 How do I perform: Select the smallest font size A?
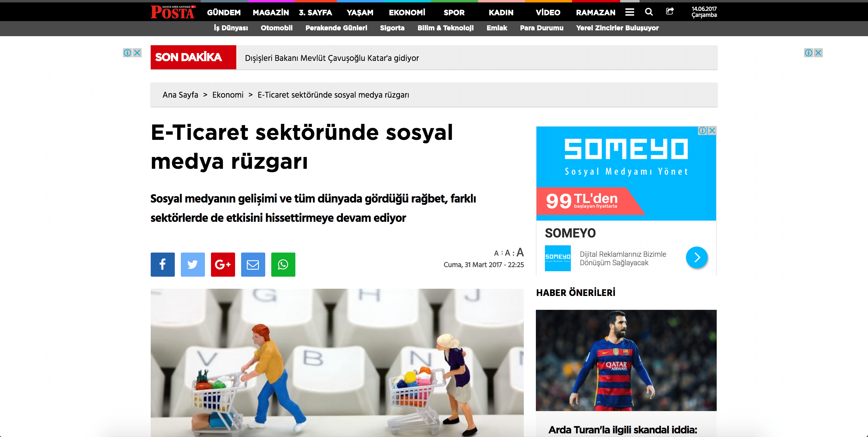click(496, 253)
